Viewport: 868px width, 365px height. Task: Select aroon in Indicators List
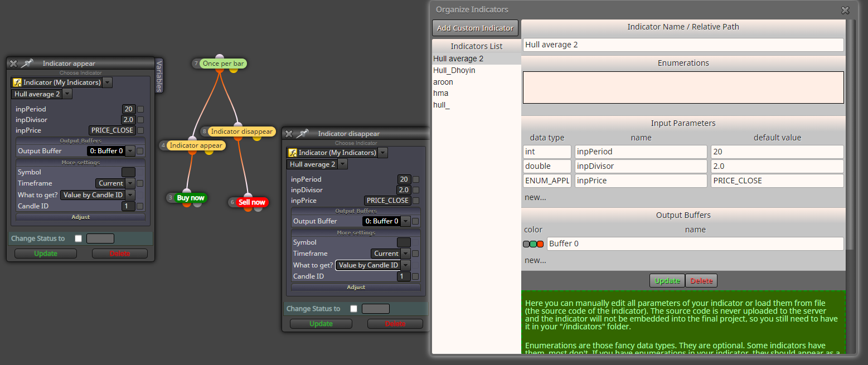477,82
